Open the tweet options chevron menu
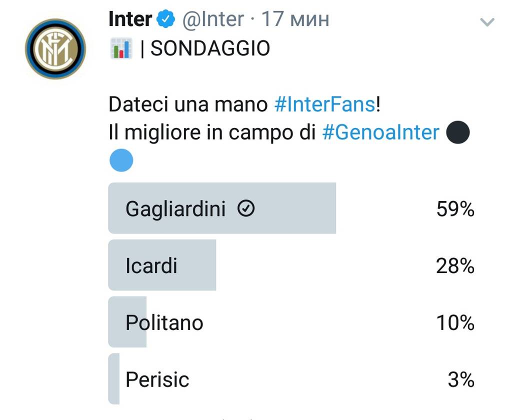Viewport: 512px width, 420px height. point(487,22)
